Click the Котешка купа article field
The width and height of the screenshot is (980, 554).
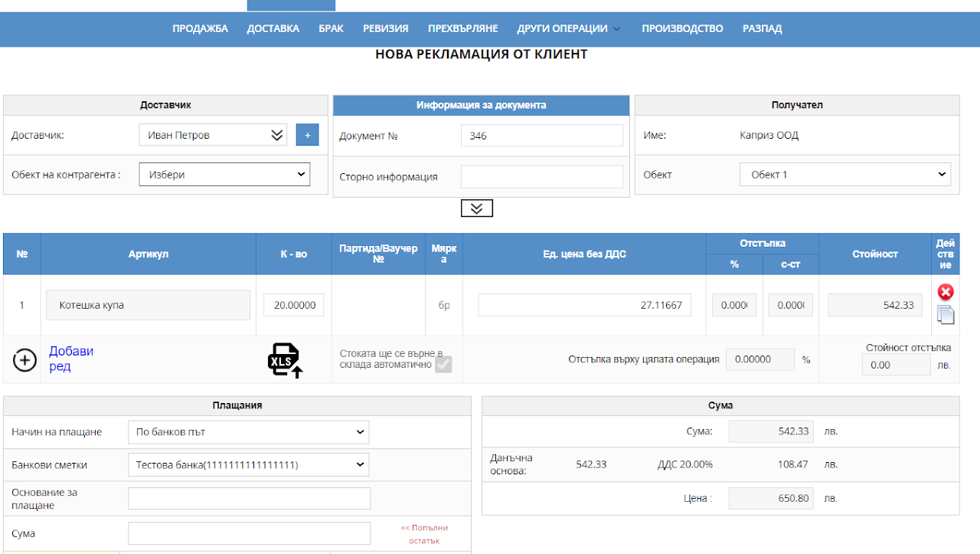click(149, 305)
